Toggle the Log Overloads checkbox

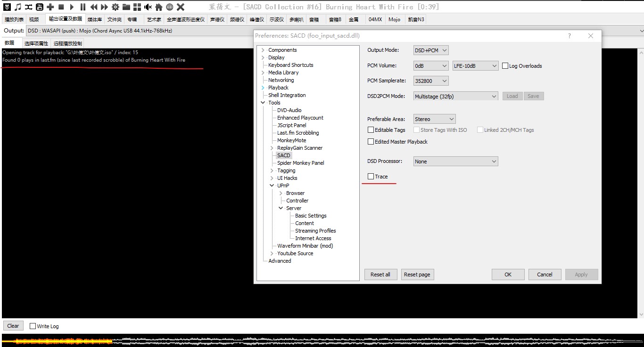pos(505,66)
